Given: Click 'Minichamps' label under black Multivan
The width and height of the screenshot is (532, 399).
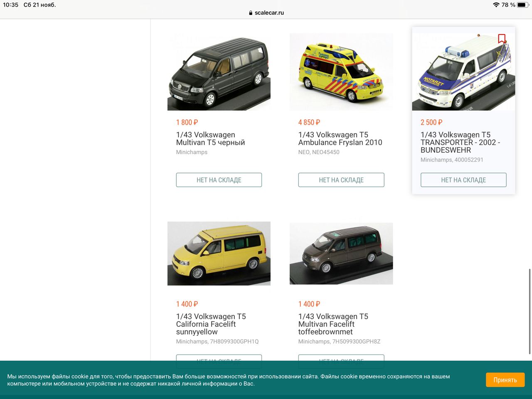Looking at the screenshot, I should [x=192, y=152].
